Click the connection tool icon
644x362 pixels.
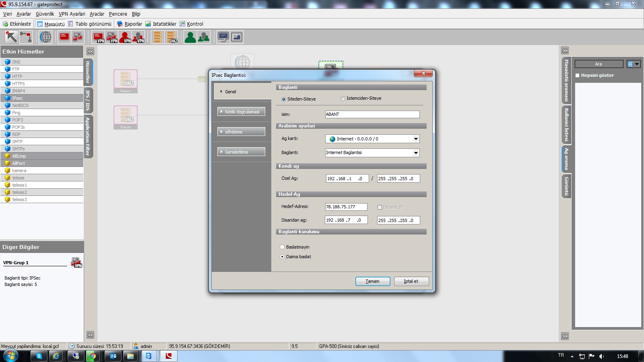pyautogui.click(x=26, y=37)
